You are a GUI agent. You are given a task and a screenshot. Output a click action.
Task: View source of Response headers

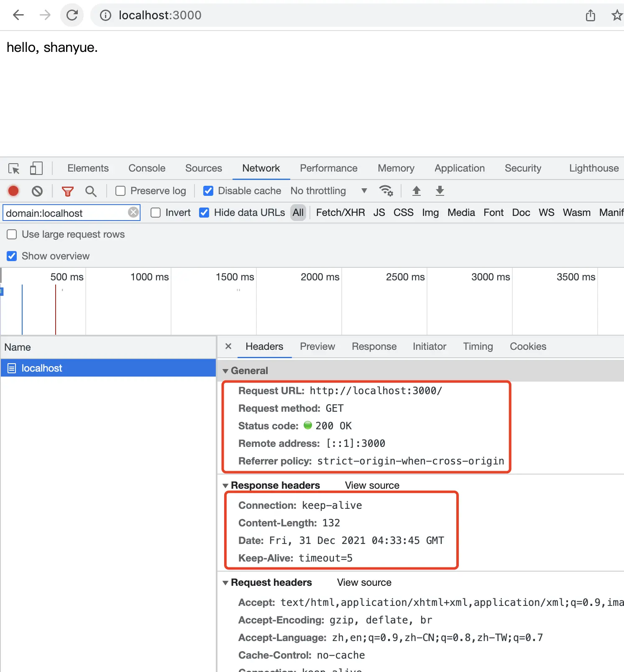click(x=372, y=485)
